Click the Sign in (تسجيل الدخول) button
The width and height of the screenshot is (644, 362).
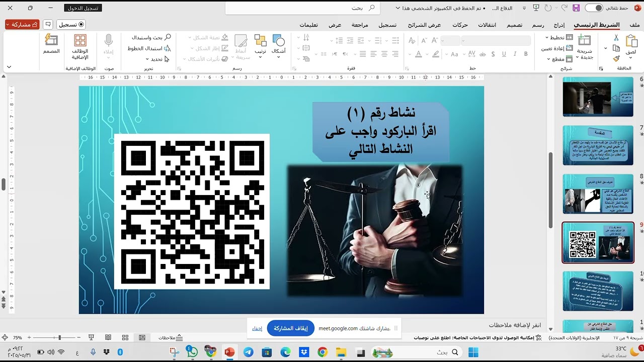(x=84, y=8)
